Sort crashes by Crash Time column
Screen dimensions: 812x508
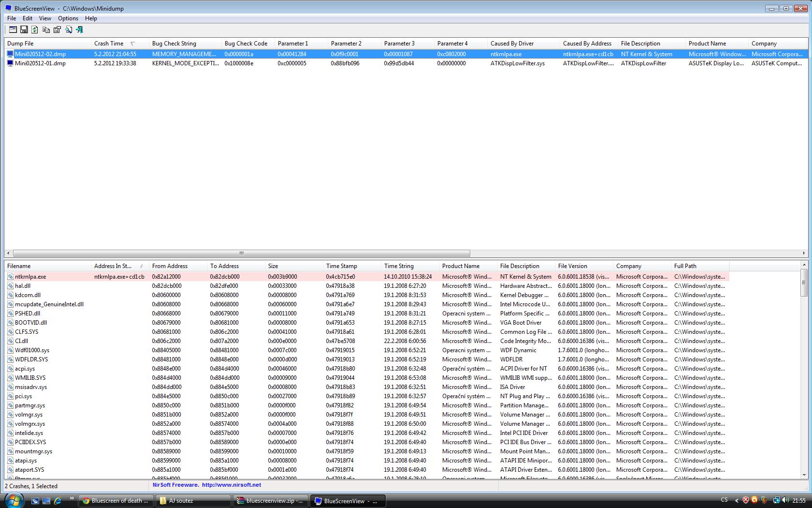tap(120, 44)
